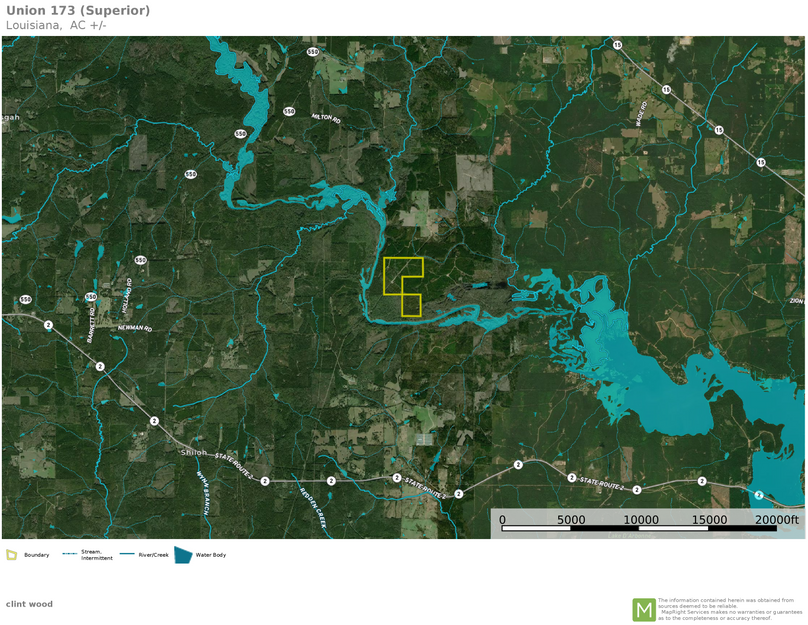Click the green MapRight logo

pos(643,609)
